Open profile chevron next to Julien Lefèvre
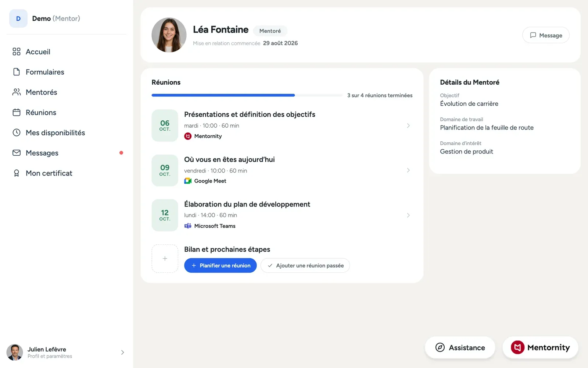This screenshot has width=588, height=368. coord(122,352)
